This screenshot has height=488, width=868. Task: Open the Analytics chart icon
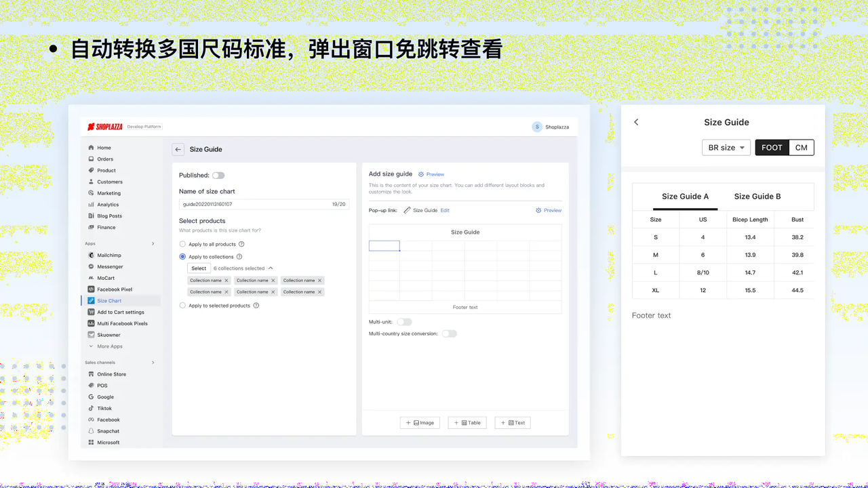point(91,205)
